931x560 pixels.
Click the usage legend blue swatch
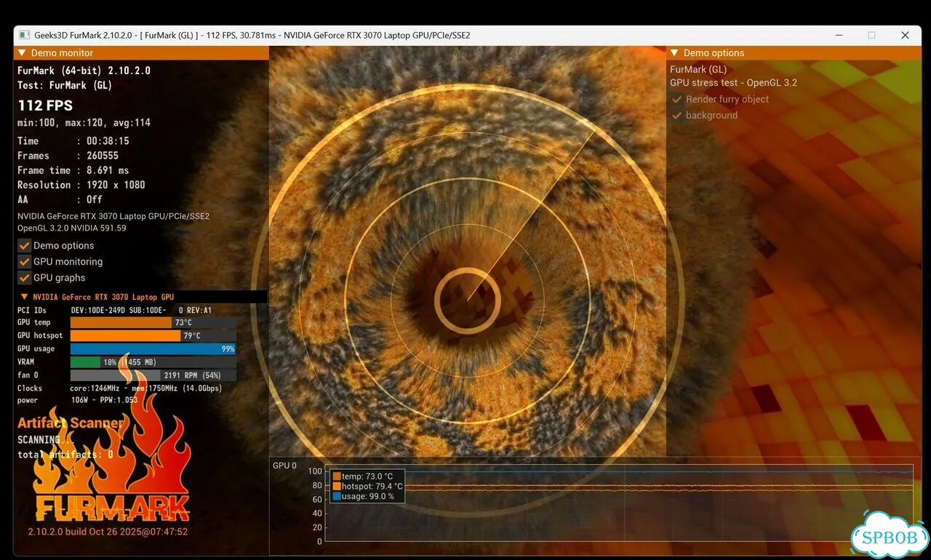337,497
